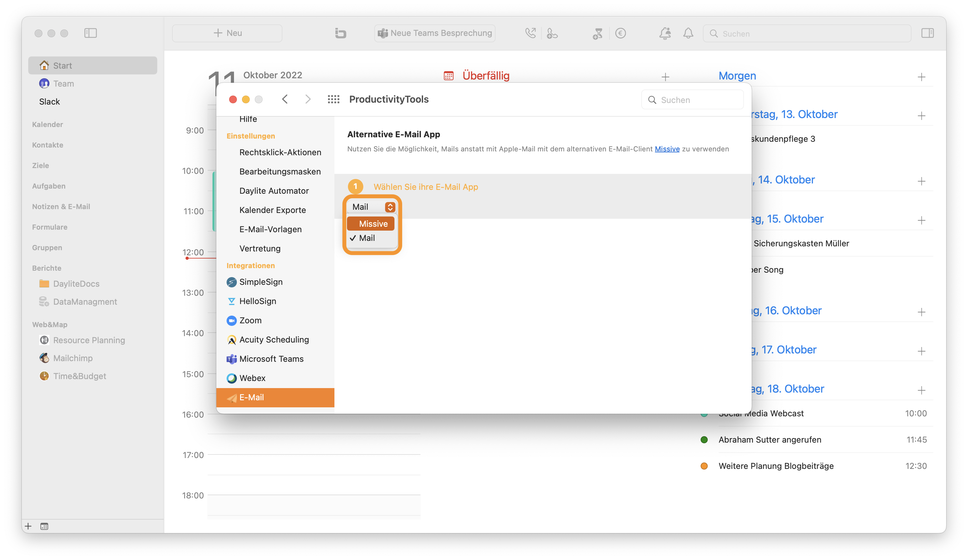
Task: Follow the Missive hyperlink
Action: (667, 149)
